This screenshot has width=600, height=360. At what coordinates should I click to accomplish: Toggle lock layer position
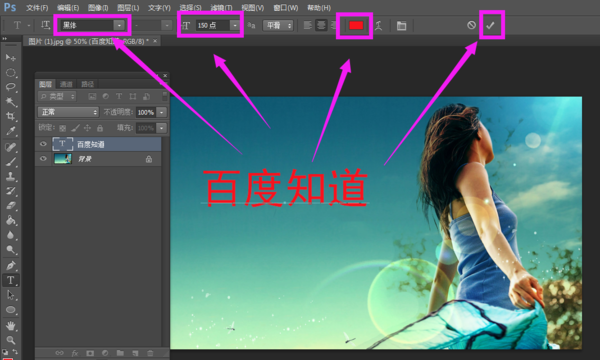[x=88, y=128]
